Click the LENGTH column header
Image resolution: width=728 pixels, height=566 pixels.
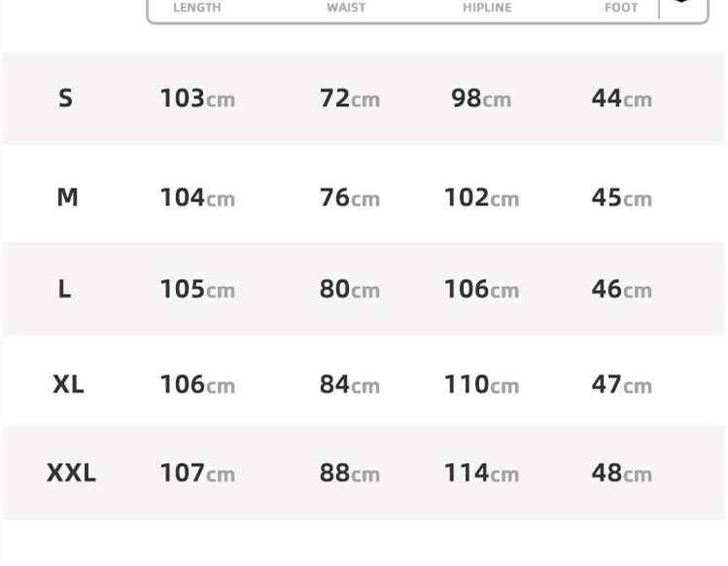pyautogui.click(x=196, y=8)
